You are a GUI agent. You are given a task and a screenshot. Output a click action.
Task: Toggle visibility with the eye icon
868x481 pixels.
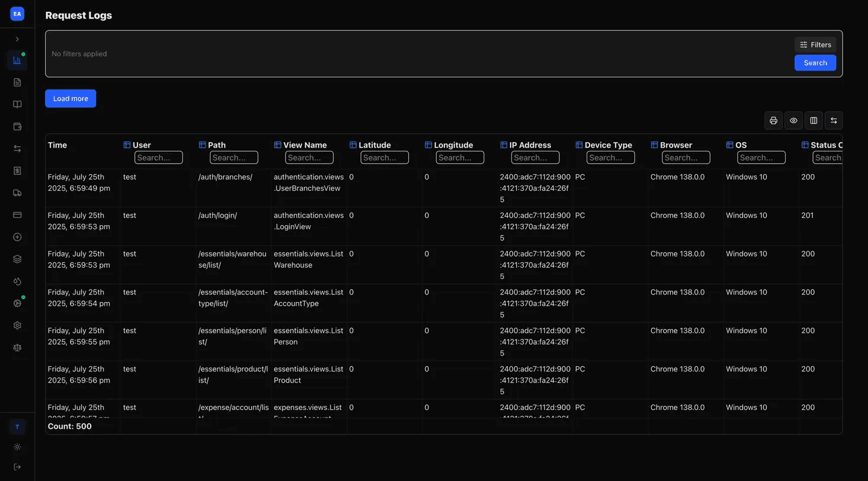(x=793, y=120)
